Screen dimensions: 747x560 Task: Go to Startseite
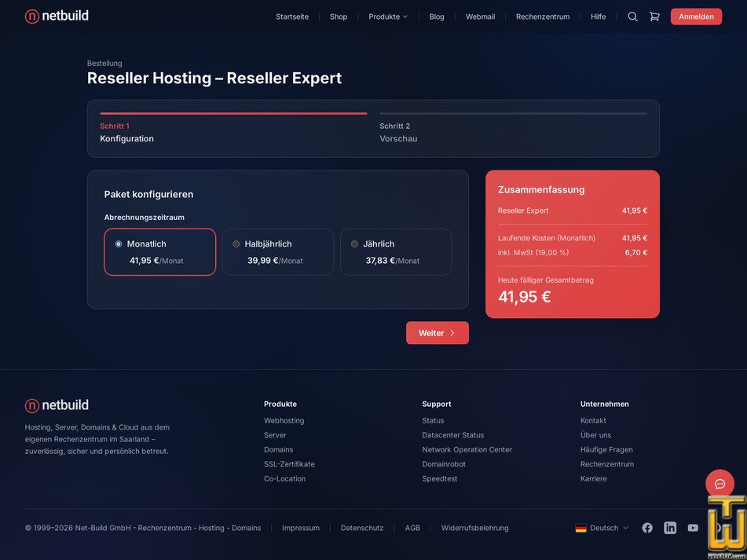tap(292, 16)
